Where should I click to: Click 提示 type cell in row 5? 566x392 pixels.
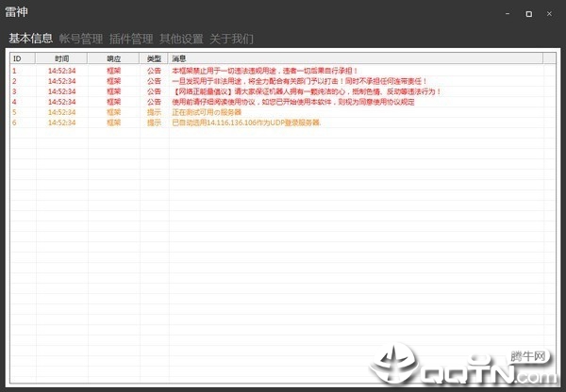[154, 112]
